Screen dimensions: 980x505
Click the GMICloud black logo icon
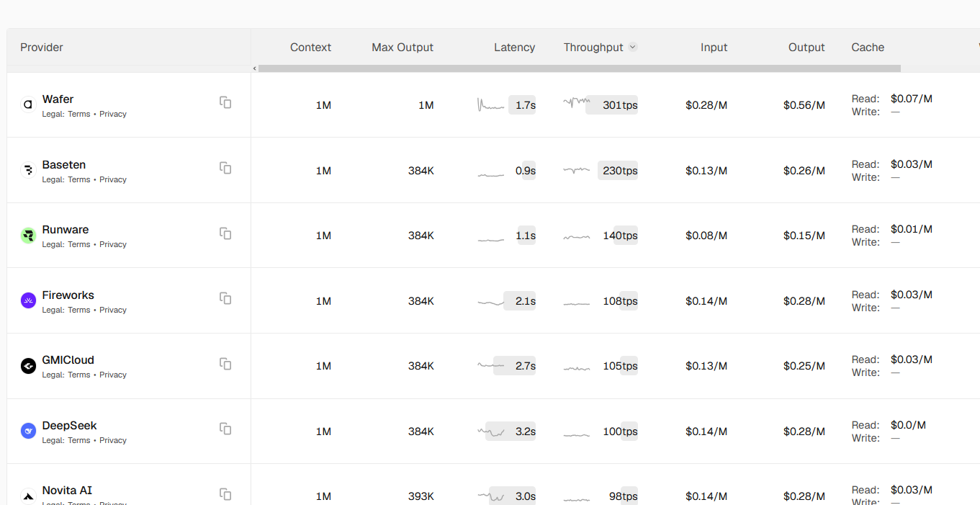point(28,366)
